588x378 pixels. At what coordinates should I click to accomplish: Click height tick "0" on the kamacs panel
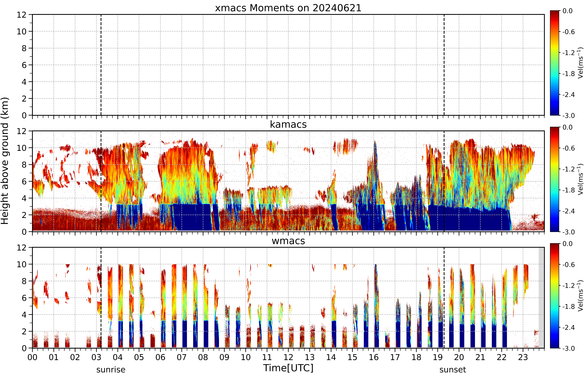[24, 232]
